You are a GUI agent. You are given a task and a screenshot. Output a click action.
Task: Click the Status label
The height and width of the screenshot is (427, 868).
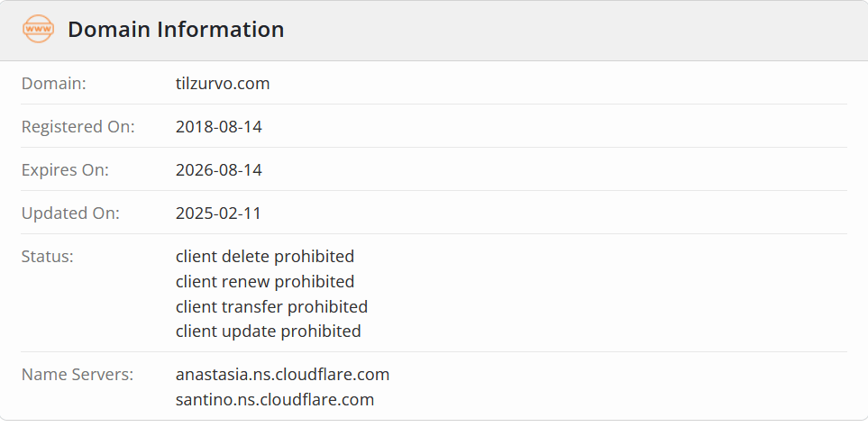coord(48,257)
